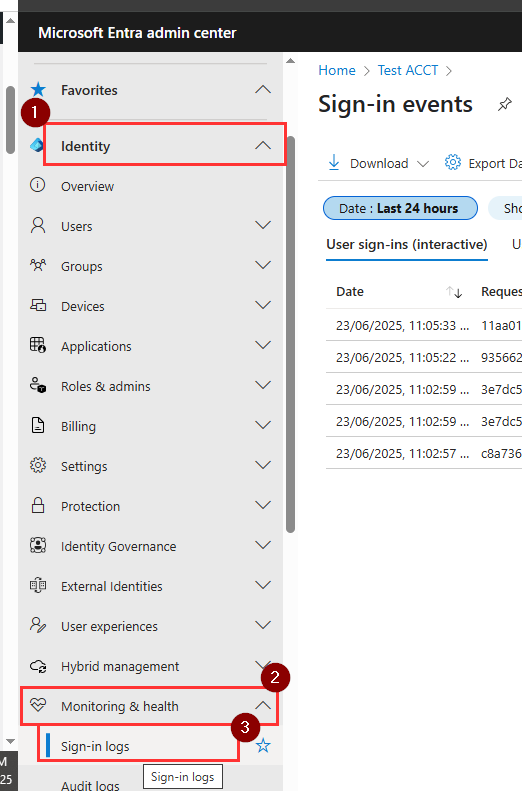Open the Download dropdown arrow
This screenshot has height=791, width=522.
(423, 164)
